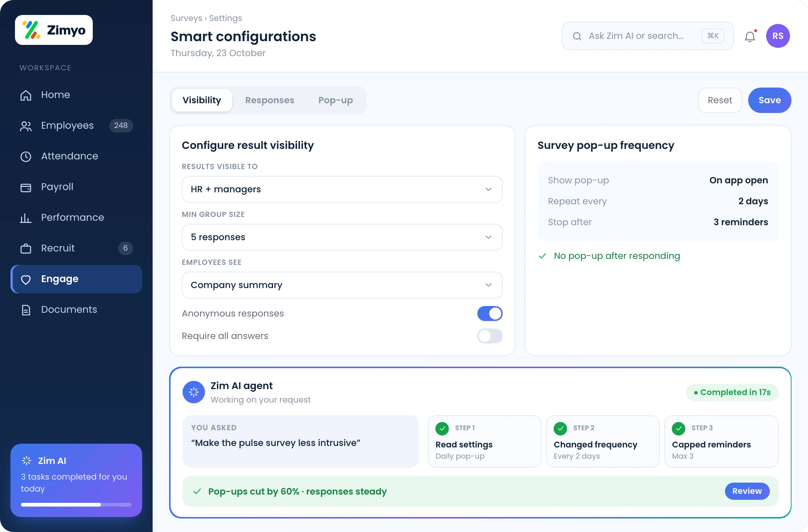Click the Step 1 green check icon
Viewport: 808px width, 532px height.
[x=442, y=428]
